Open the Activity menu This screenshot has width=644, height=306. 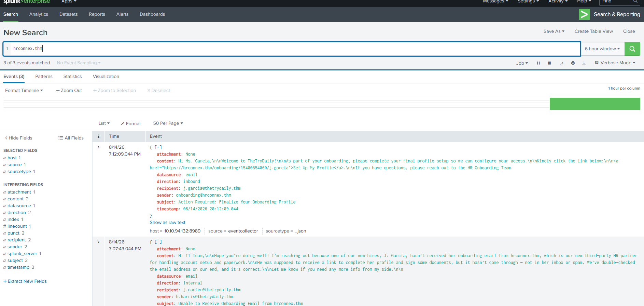558,2
